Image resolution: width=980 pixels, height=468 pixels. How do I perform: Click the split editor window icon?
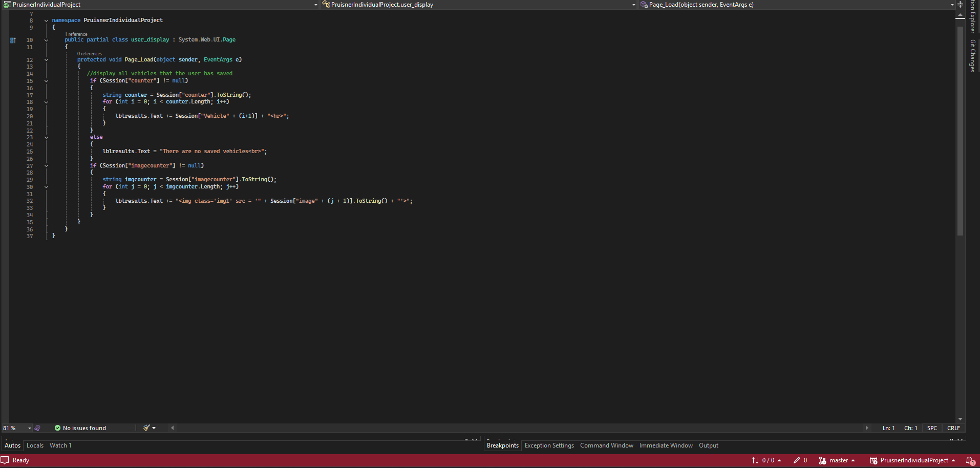click(x=961, y=5)
